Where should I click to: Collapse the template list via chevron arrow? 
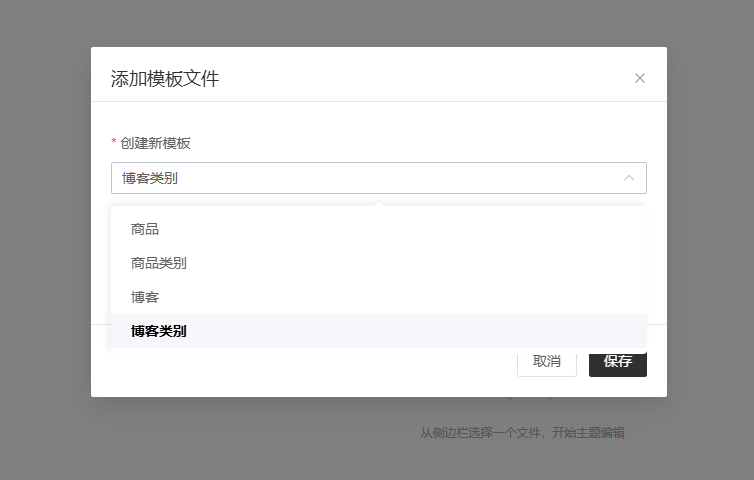629,178
